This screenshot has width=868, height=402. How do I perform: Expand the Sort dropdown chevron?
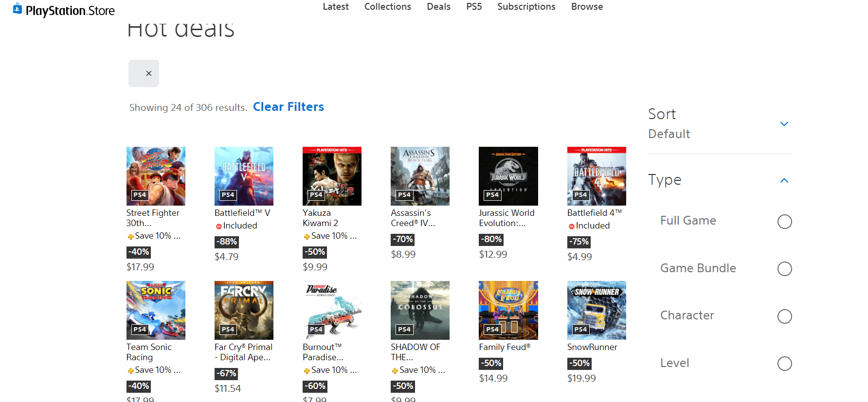click(x=784, y=124)
